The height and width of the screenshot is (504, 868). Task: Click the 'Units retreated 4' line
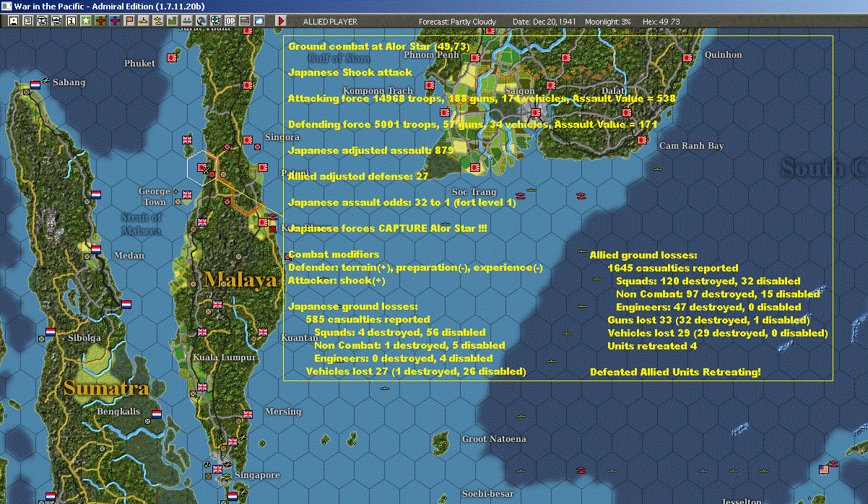pyautogui.click(x=653, y=346)
